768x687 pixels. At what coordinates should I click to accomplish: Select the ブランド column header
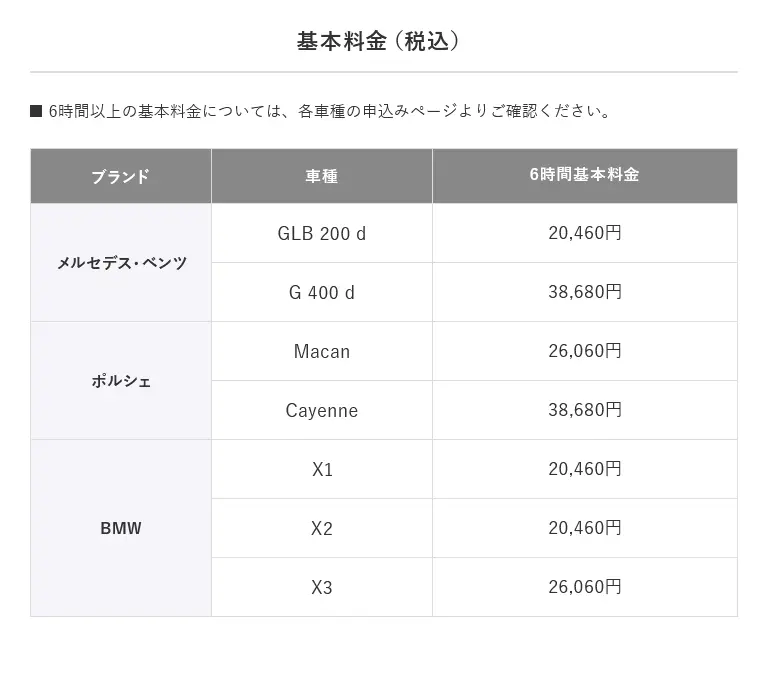(x=121, y=176)
